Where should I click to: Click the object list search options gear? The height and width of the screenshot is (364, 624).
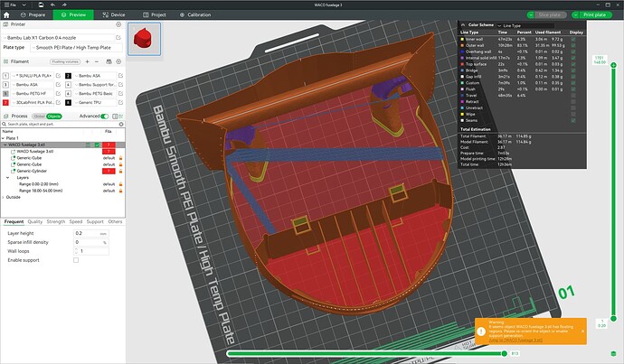[x=121, y=124]
